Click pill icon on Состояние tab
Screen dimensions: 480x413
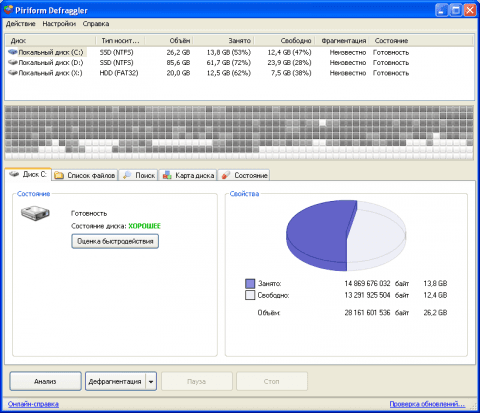[x=226, y=175]
